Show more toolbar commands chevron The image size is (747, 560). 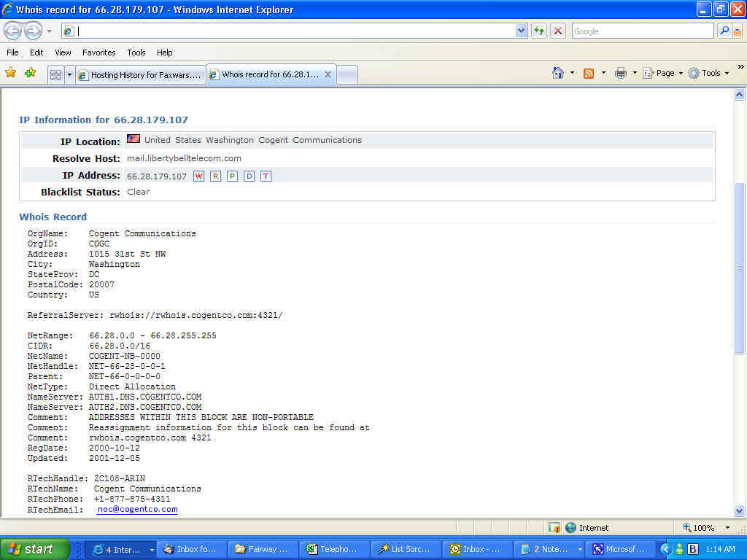point(741,67)
